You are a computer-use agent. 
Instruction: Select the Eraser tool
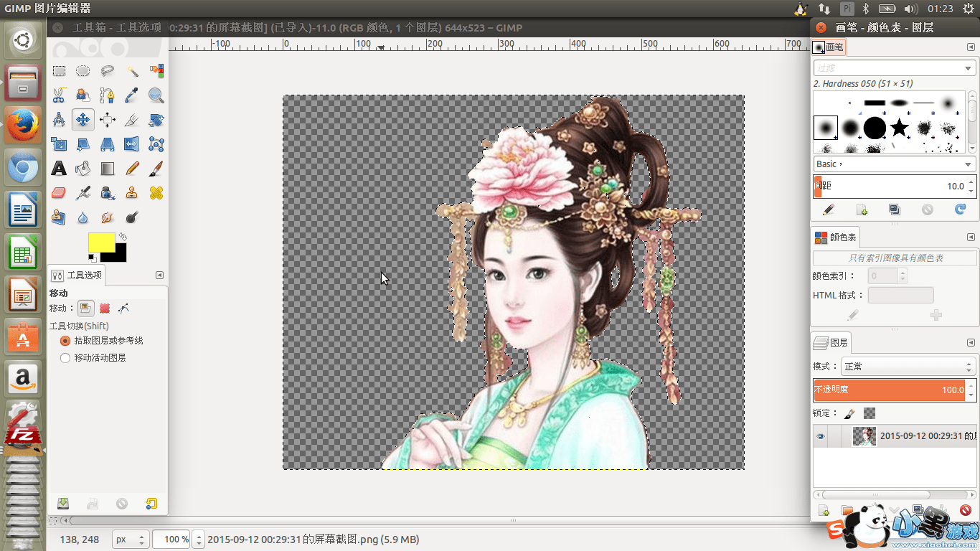click(x=59, y=193)
